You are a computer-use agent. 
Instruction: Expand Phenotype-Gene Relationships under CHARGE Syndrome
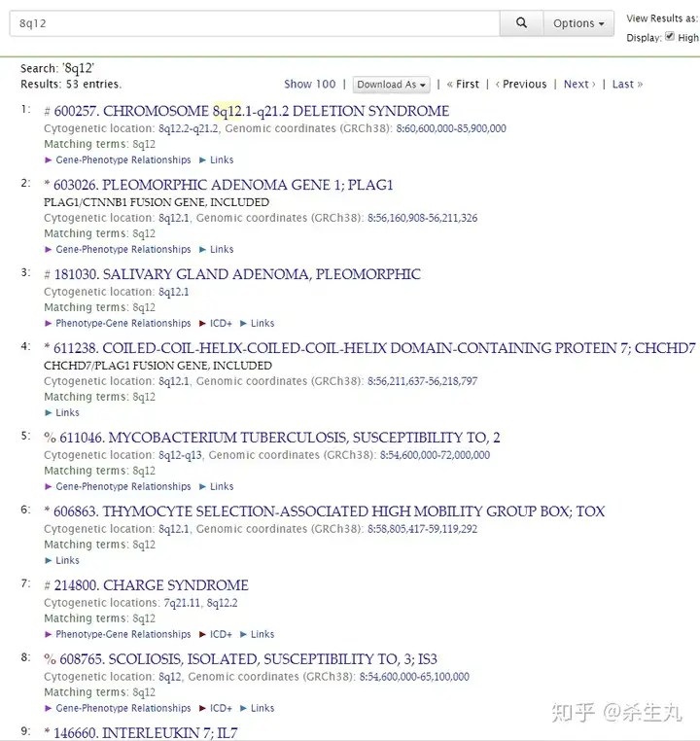[118, 634]
